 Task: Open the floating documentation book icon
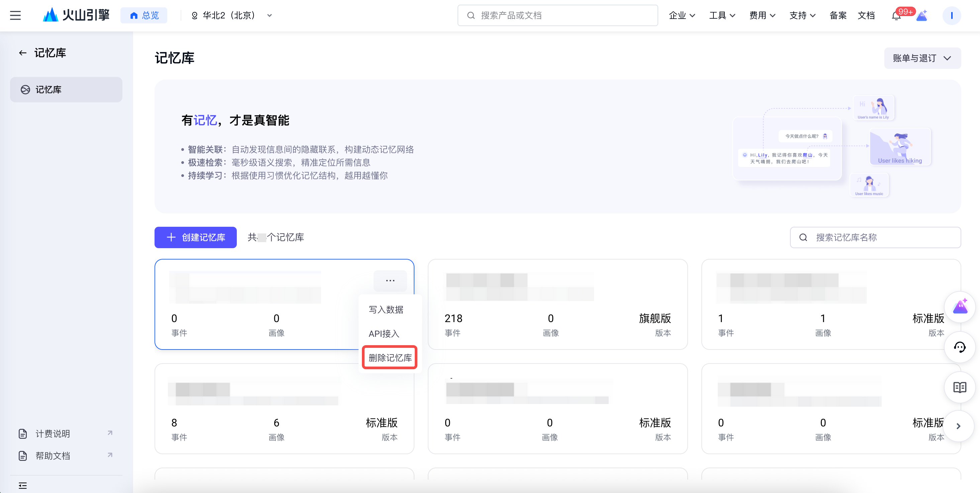point(960,387)
